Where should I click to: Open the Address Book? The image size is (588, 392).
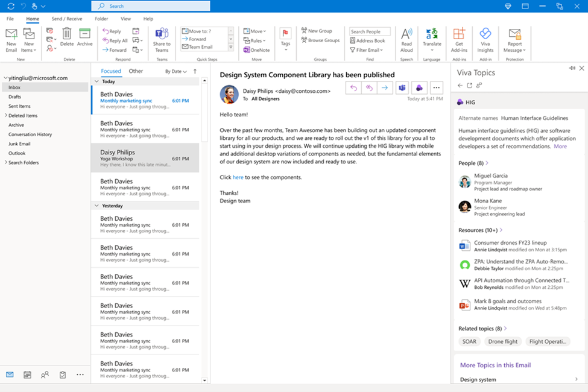pos(367,40)
